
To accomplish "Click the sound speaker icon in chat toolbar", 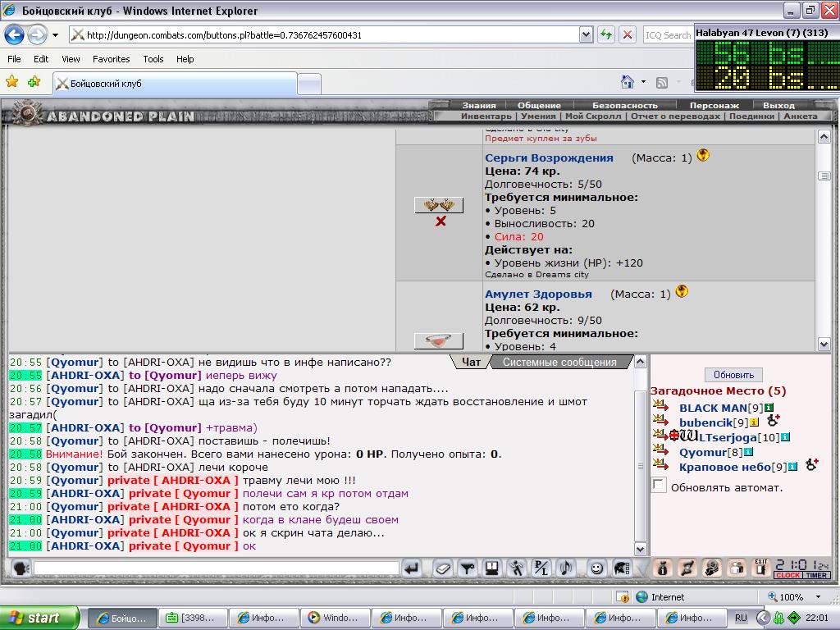I will point(566,568).
